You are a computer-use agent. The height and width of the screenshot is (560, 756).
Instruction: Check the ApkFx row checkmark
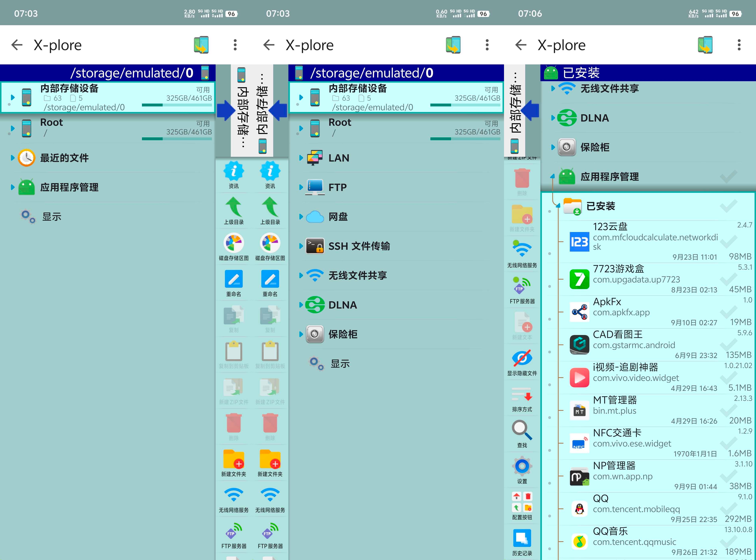(x=729, y=312)
